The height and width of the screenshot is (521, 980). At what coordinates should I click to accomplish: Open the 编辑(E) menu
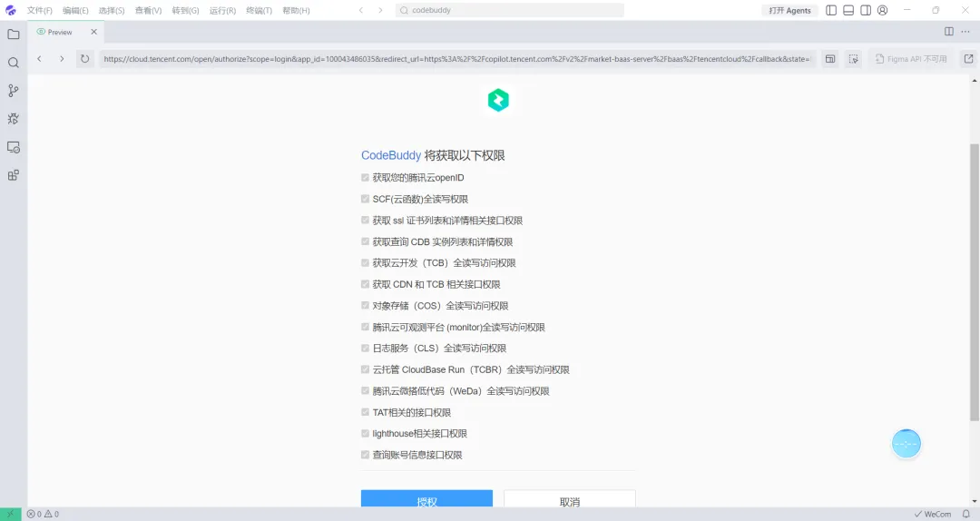click(x=75, y=11)
